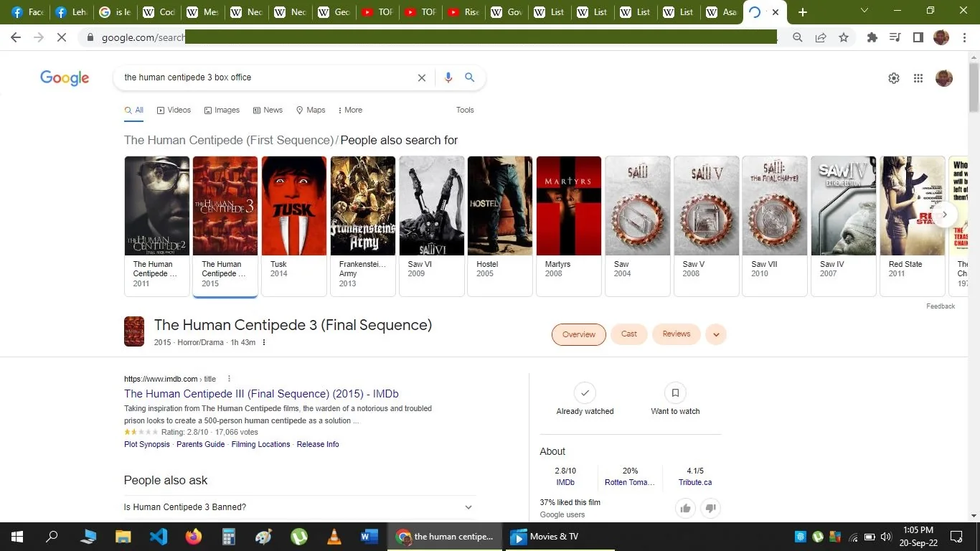Open media controls in Chrome toolbar
980x551 pixels.
(x=895, y=37)
